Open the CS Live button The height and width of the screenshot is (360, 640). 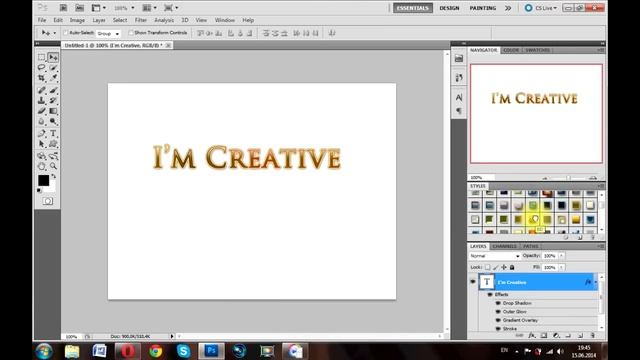tap(541, 8)
